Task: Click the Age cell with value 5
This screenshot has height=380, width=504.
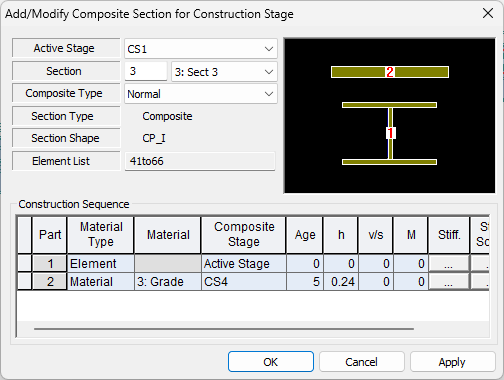Action: (x=305, y=282)
